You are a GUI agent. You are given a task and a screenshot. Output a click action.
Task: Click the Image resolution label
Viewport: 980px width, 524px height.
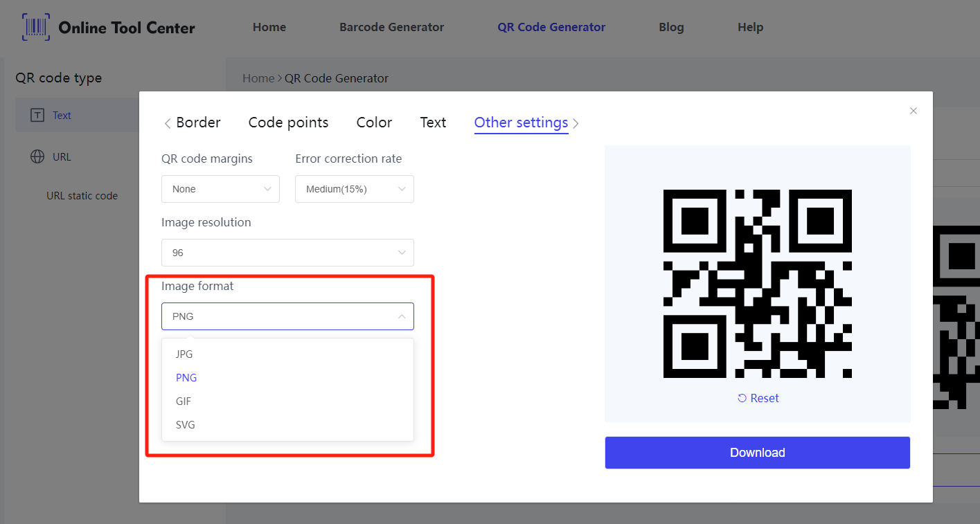(x=206, y=222)
